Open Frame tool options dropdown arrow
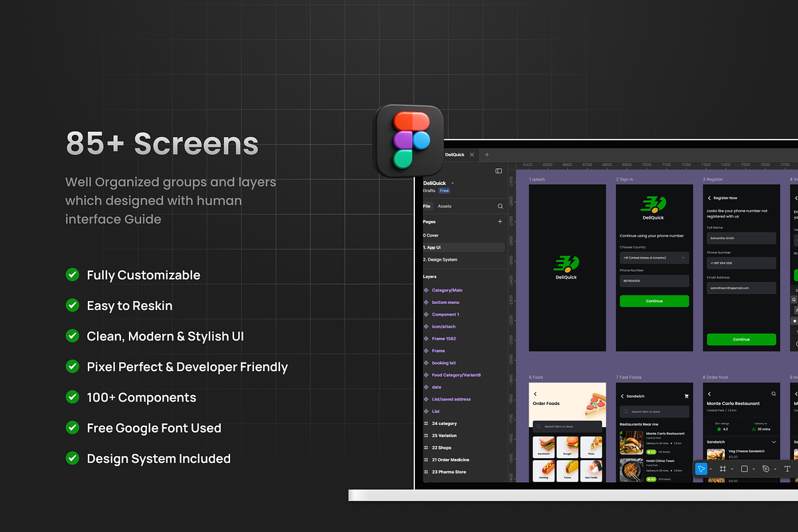Image resolution: width=798 pixels, height=532 pixels. tap(732, 469)
